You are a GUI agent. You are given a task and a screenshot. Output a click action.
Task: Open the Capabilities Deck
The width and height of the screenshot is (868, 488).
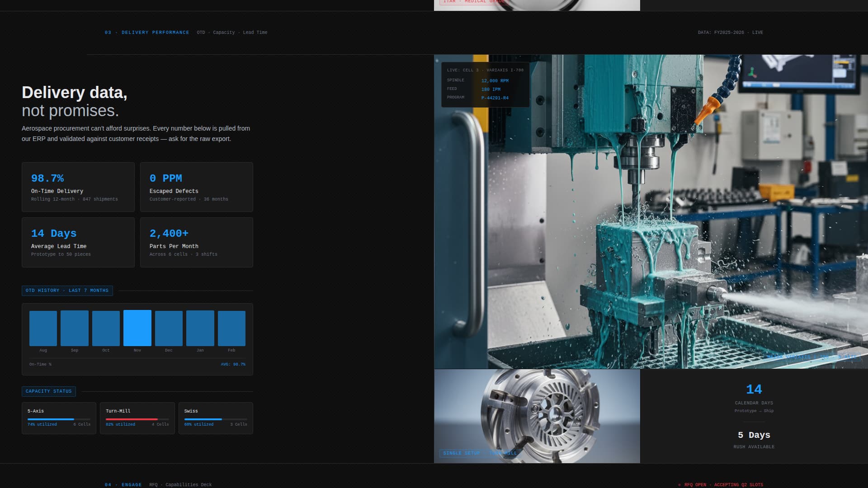coord(188,484)
